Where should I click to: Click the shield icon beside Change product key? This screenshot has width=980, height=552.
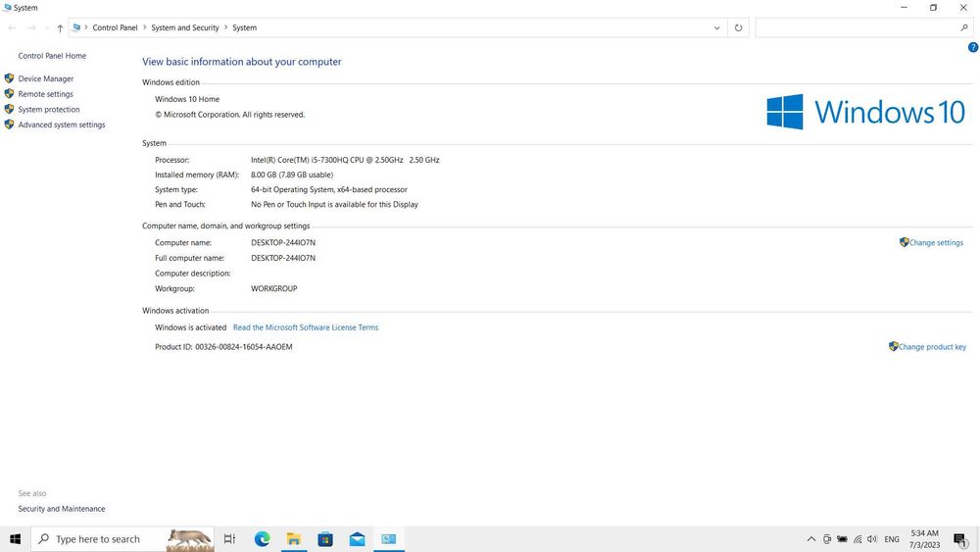pos(893,346)
